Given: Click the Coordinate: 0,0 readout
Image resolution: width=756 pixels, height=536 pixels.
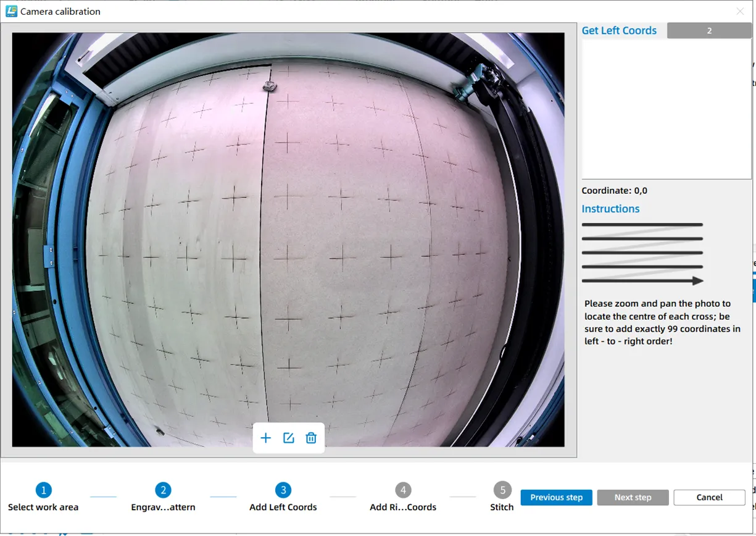Looking at the screenshot, I should (x=614, y=191).
